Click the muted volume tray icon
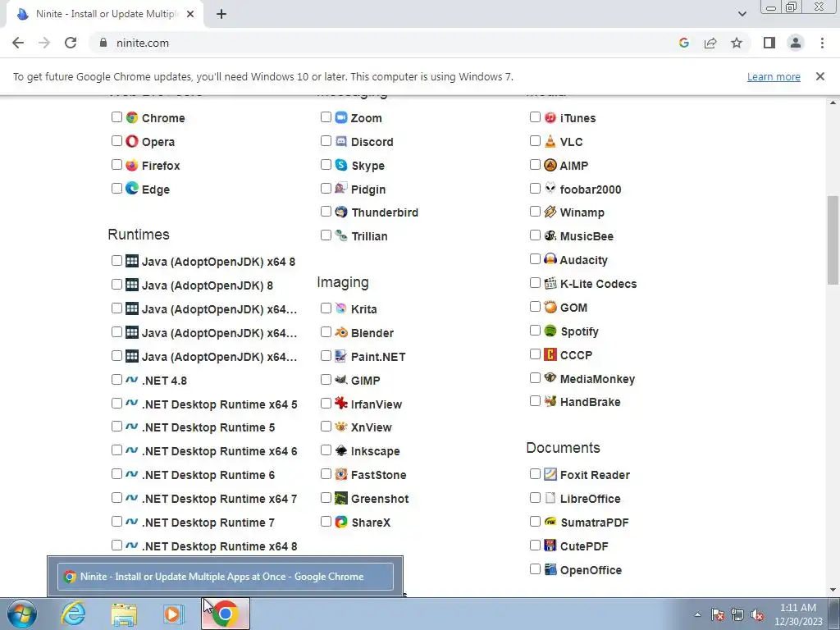This screenshot has width=840, height=630. coord(757,614)
